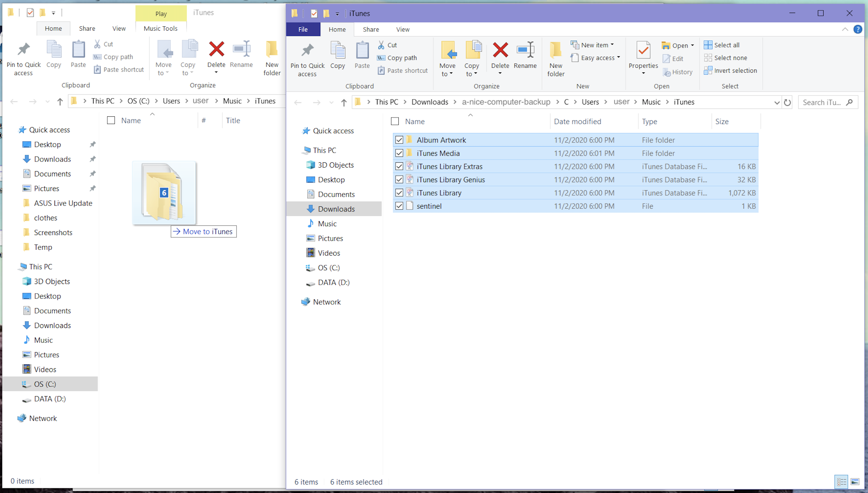Open the View tab in right window

click(402, 29)
